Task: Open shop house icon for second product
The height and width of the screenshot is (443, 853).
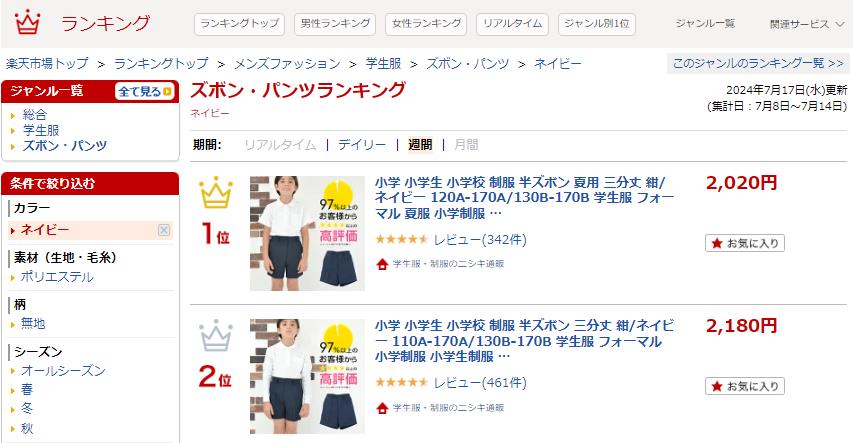Action: tap(382, 408)
